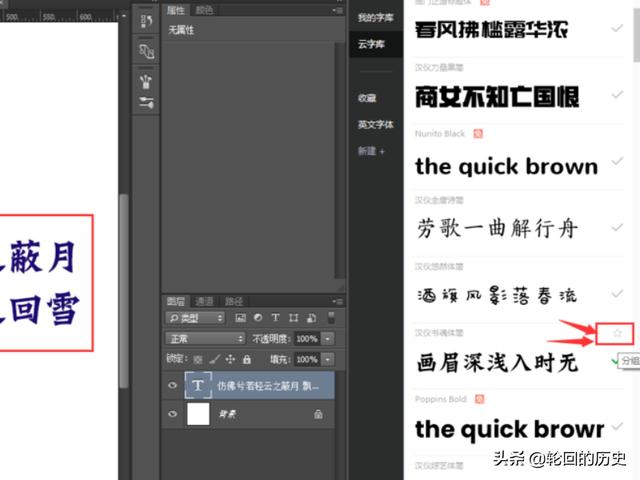Click the lock position move icon
The height and width of the screenshot is (480, 640).
(x=231, y=359)
